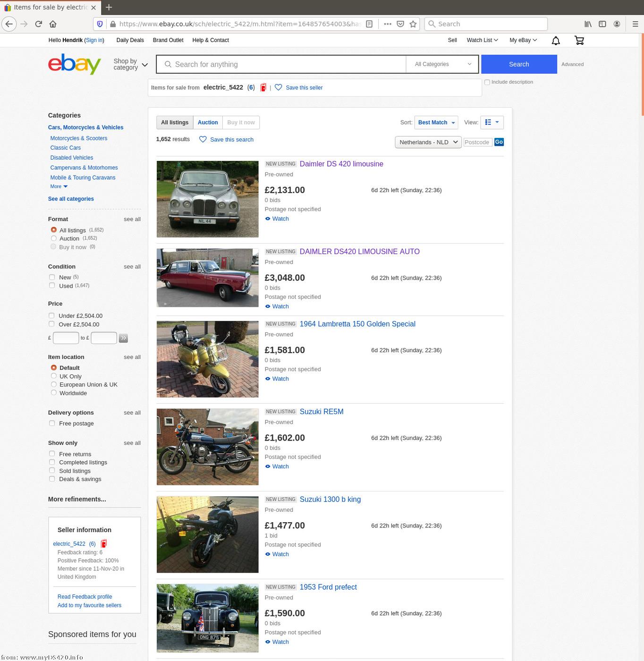
Task: Tick Over £2,504.00 price checkbox
Action: [51, 324]
